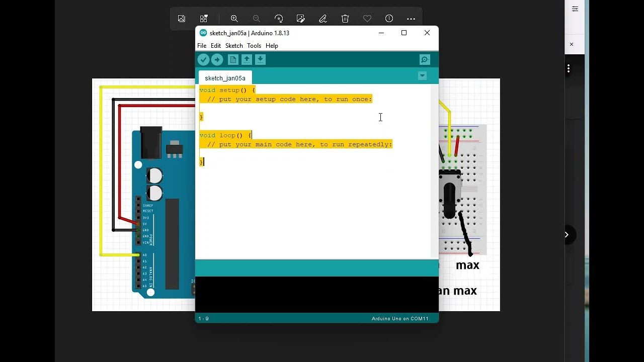
Task: Open the Serial Monitor magnifier icon
Action: click(x=425, y=60)
